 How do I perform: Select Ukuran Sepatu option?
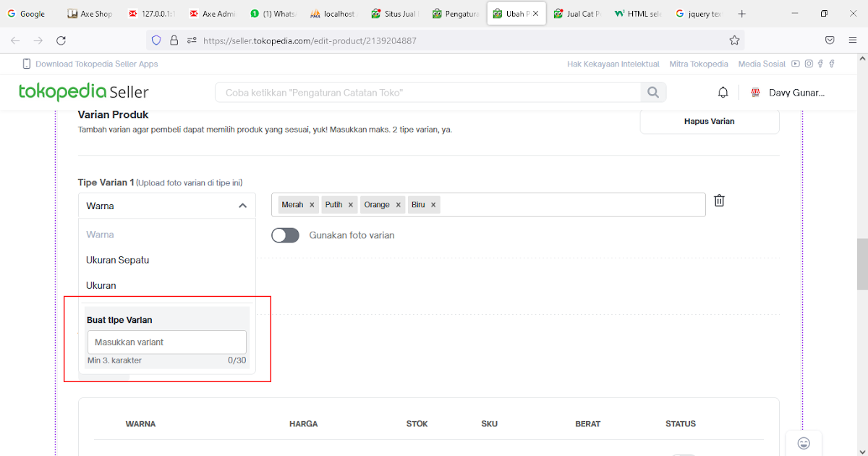coord(166,260)
